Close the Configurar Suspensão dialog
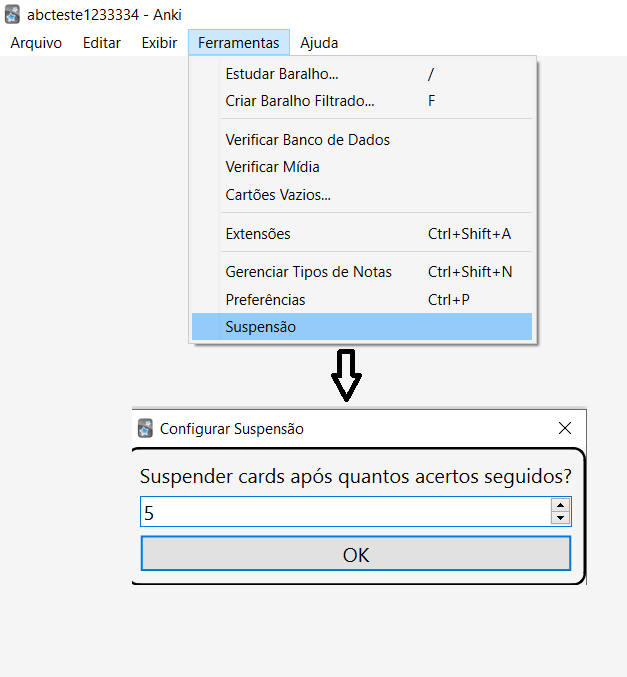Screen dimensions: 627x677 click(565, 428)
